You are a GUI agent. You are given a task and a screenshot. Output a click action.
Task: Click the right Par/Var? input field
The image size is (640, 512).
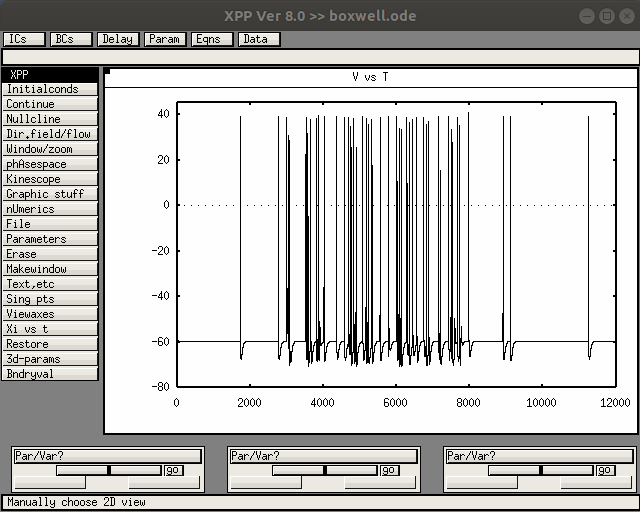(x=540, y=456)
